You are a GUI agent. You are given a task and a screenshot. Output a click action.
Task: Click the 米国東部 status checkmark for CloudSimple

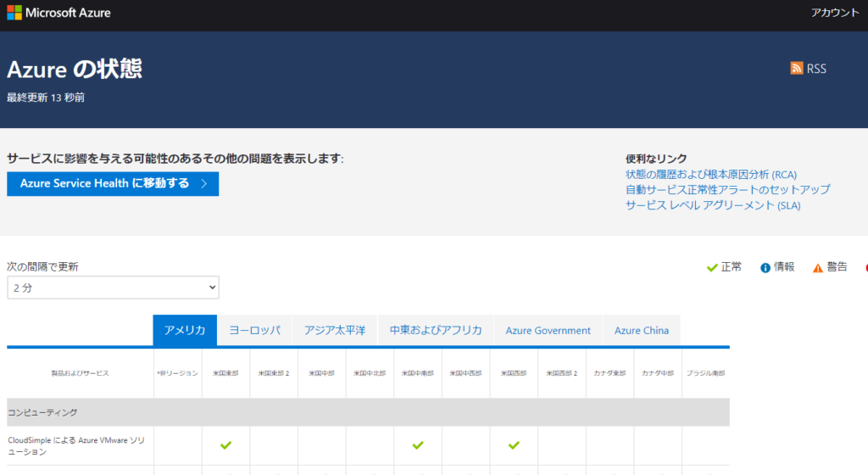[x=225, y=445]
